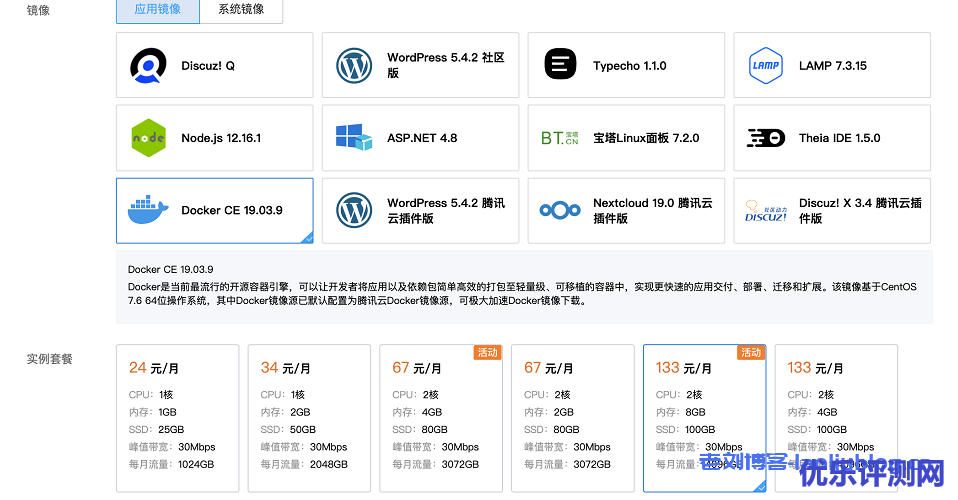Click the 实例套餐 section label
The image size is (958, 500).
pyautogui.click(x=49, y=359)
